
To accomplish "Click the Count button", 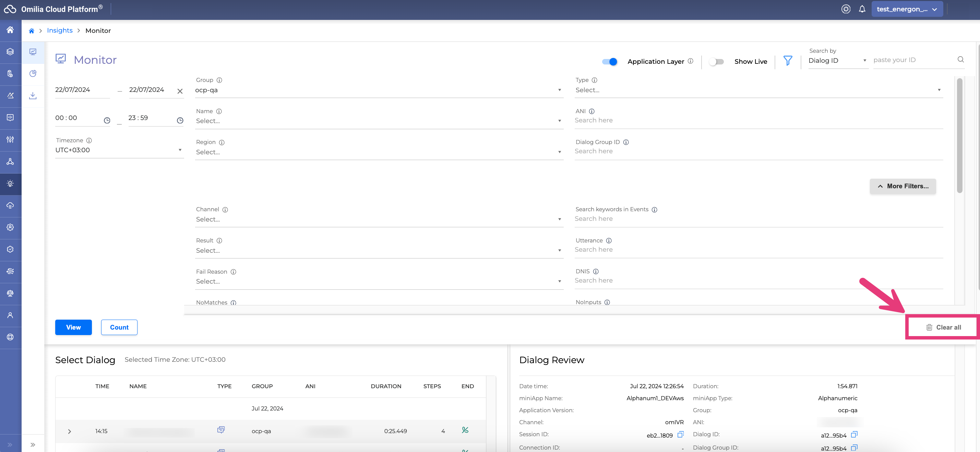I will [x=119, y=327].
